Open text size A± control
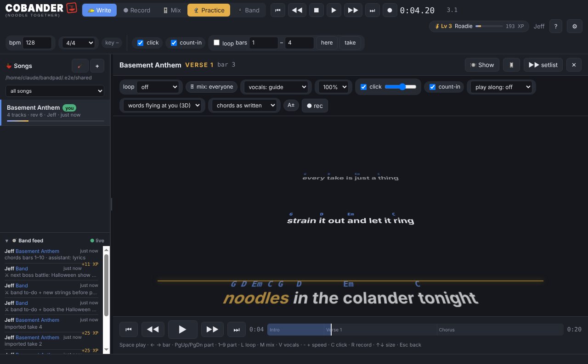 [x=291, y=106]
